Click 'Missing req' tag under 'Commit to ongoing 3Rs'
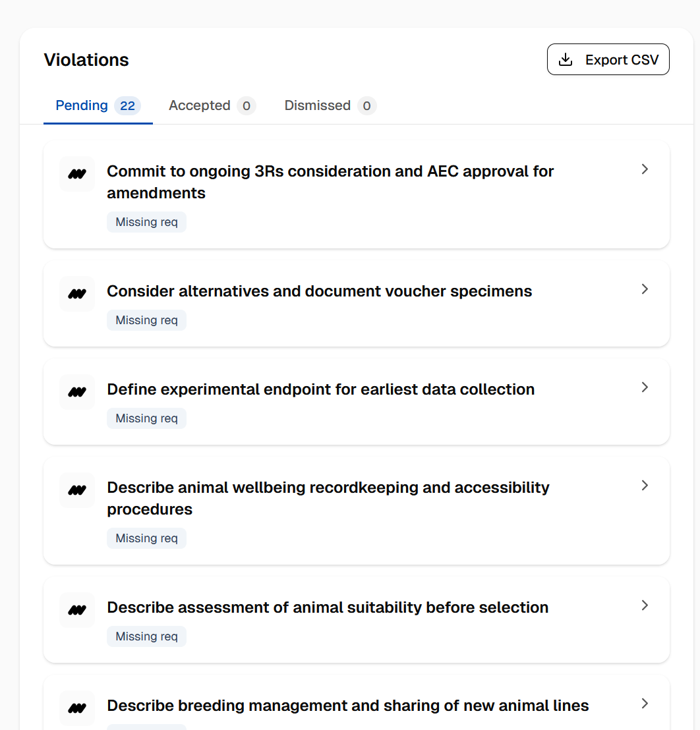Screen dimensions: 700x730 click(146, 222)
